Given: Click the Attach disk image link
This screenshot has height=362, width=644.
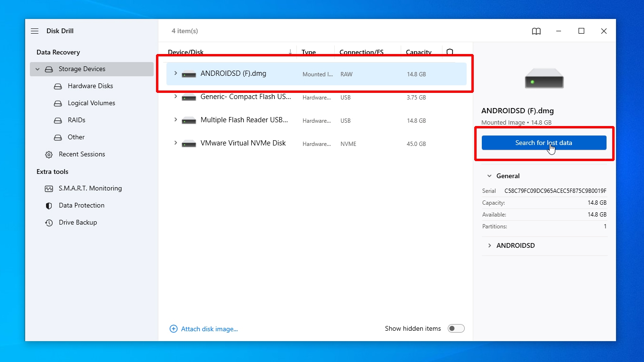Looking at the screenshot, I should pos(209,329).
